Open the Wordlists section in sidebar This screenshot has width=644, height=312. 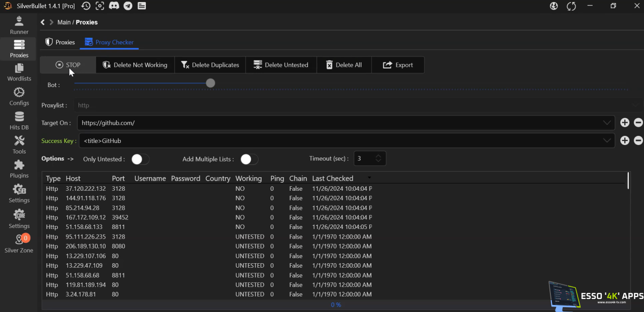pyautogui.click(x=19, y=72)
